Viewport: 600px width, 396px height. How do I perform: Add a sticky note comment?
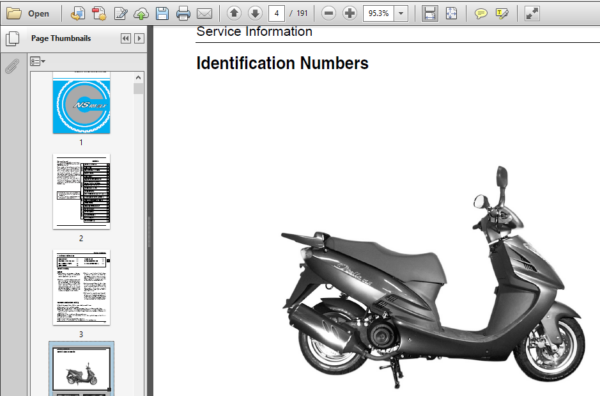pos(481,14)
